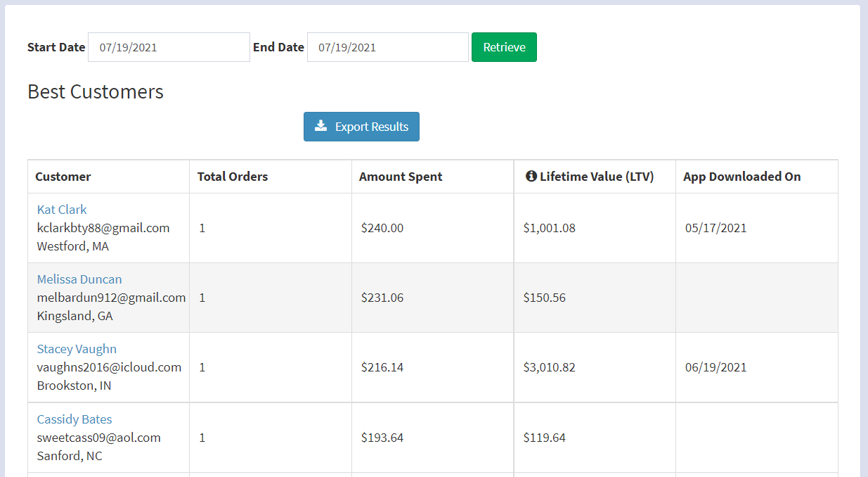The width and height of the screenshot is (868, 477).
Task: Click amount spent $193.64
Action: tap(382, 438)
